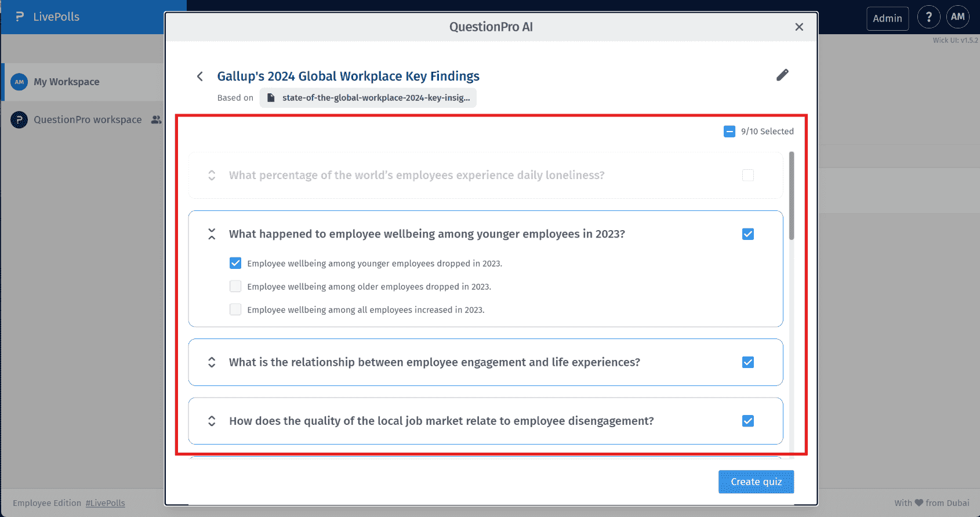Click the Admin button
This screenshot has height=517, width=980.
[887, 19]
